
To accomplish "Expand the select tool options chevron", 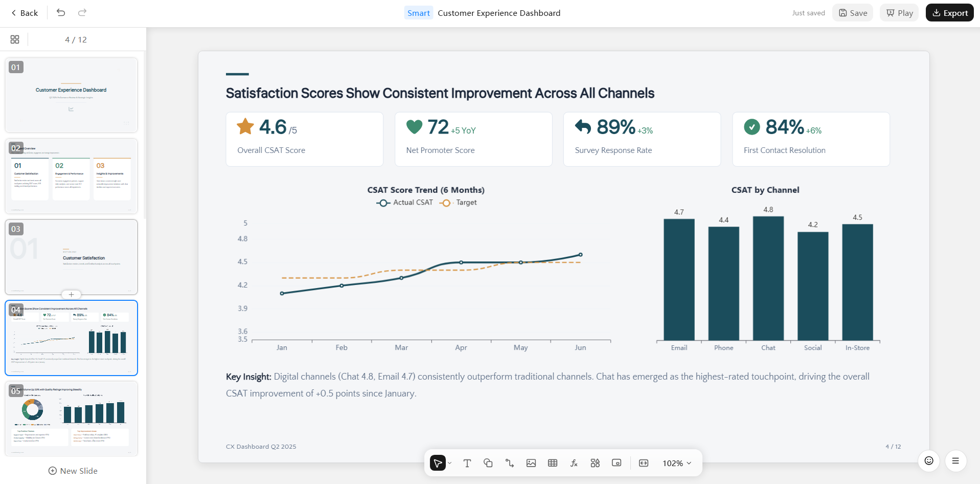I will 449,463.
